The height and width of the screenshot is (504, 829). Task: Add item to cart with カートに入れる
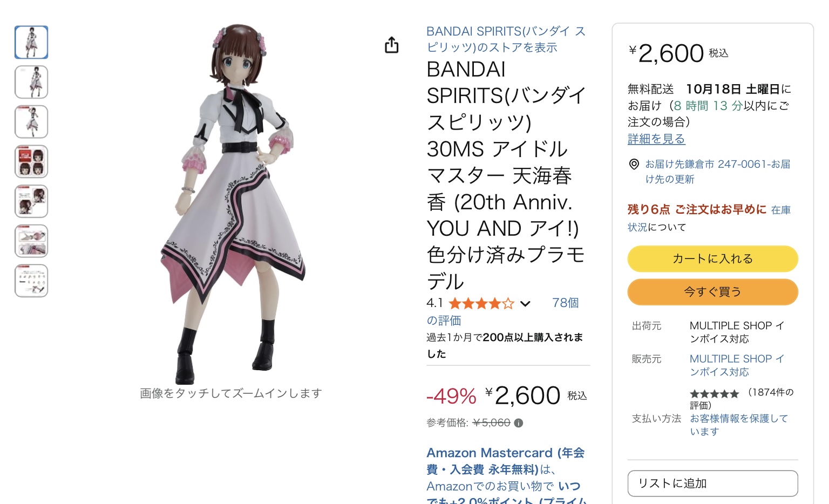(x=712, y=259)
